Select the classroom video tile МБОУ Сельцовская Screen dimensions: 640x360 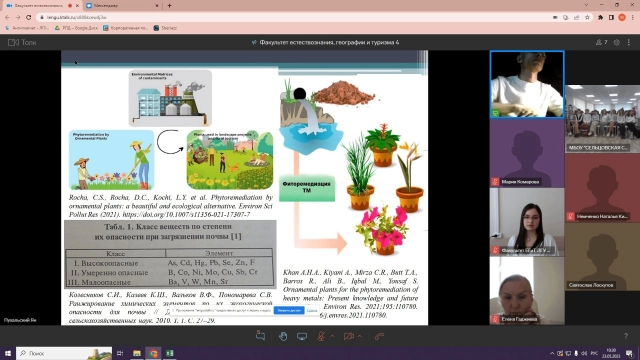602,119
